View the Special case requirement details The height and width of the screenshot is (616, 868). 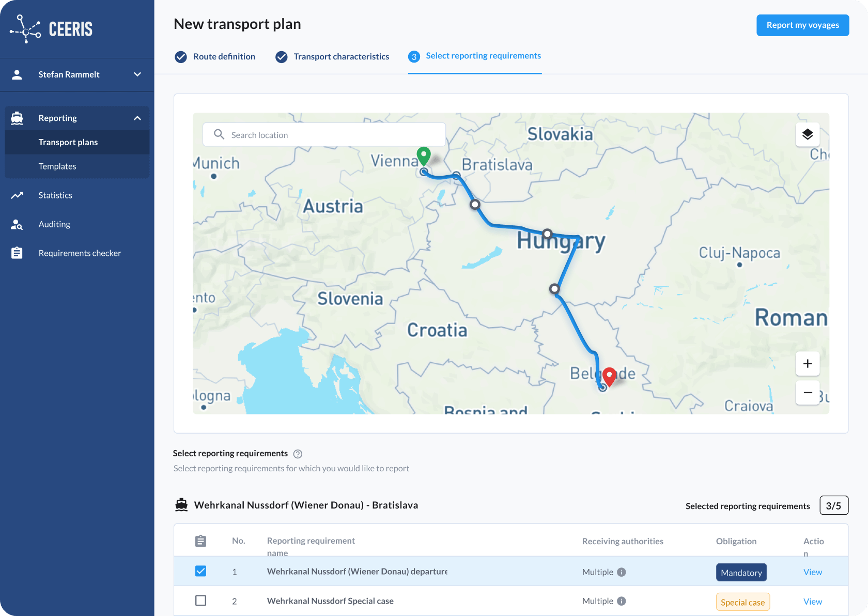coord(812,602)
